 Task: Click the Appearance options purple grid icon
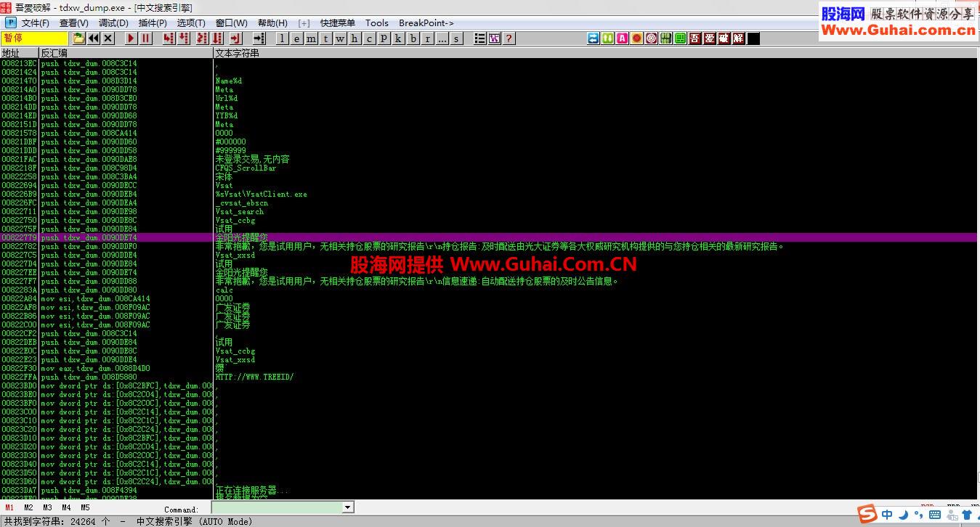[x=495, y=38]
